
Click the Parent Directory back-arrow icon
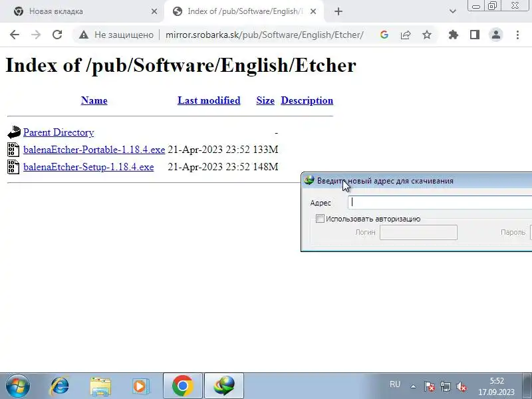[x=14, y=132]
